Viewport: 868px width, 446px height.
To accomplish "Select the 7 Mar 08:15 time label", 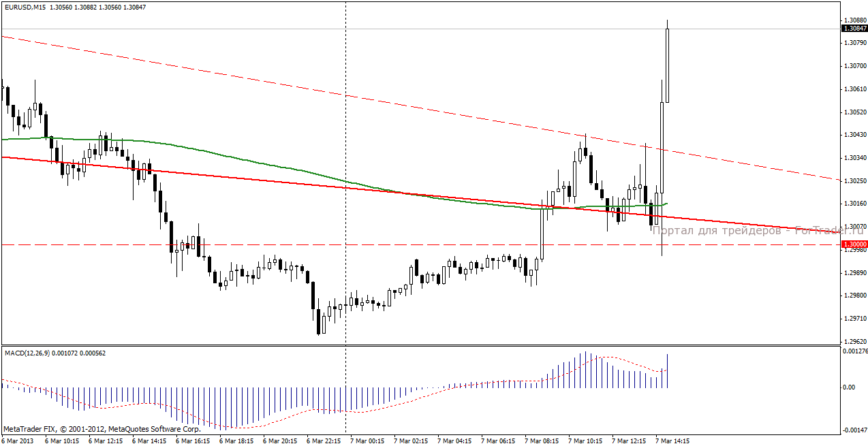I will tap(542, 441).
